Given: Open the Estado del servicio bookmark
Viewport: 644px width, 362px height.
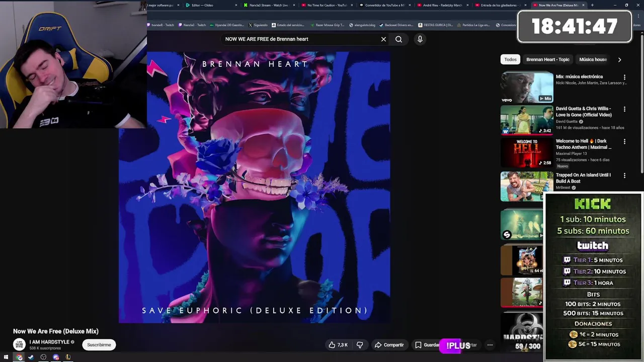Looking at the screenshot, I should pyautogui.click(x=288, y=25).
